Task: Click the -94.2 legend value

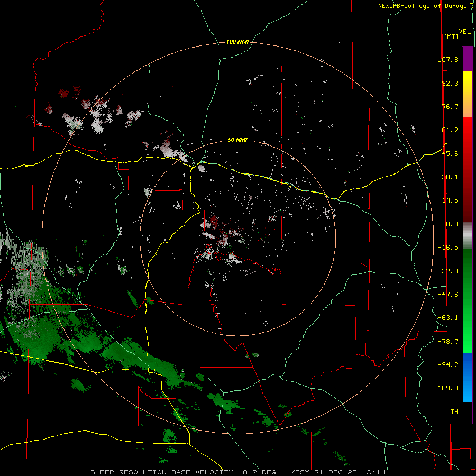Action: pos(448,365)
